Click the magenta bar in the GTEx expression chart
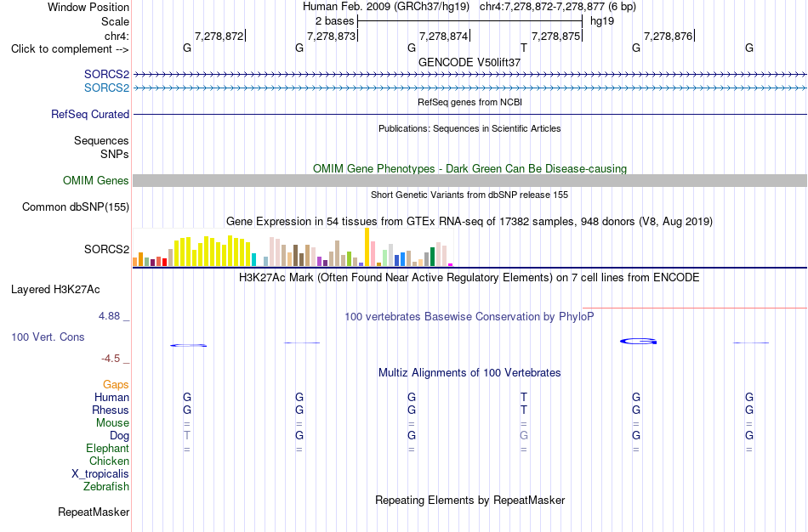 [x=451, y=264]
